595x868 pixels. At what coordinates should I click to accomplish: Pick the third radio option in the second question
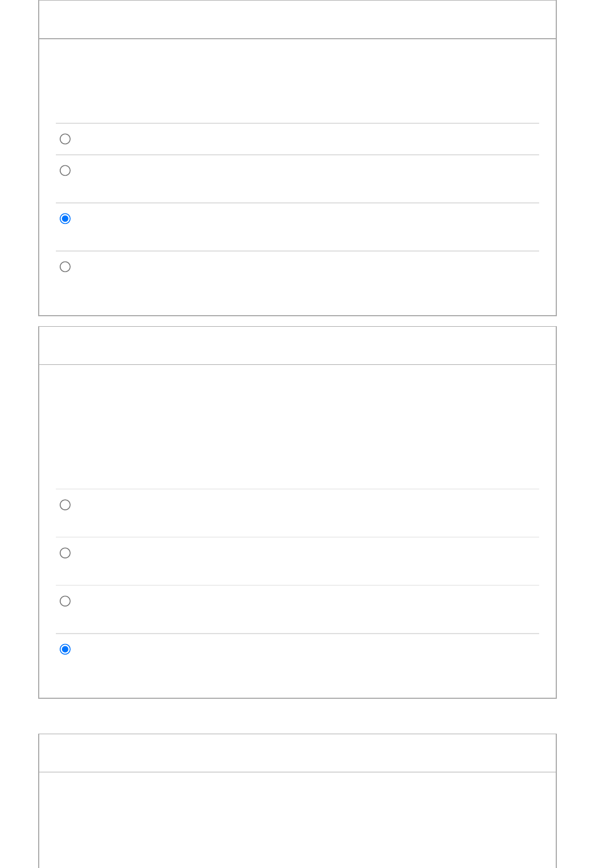(x=65, y=601)
